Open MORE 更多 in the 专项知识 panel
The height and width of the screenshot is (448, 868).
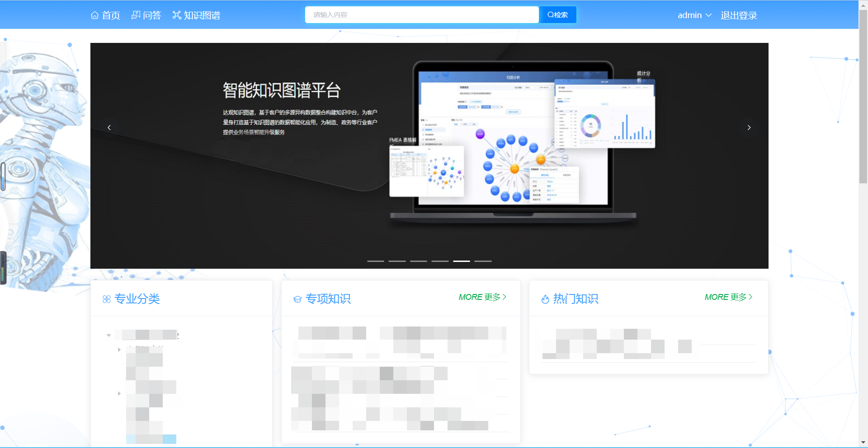tap(482, 297)
